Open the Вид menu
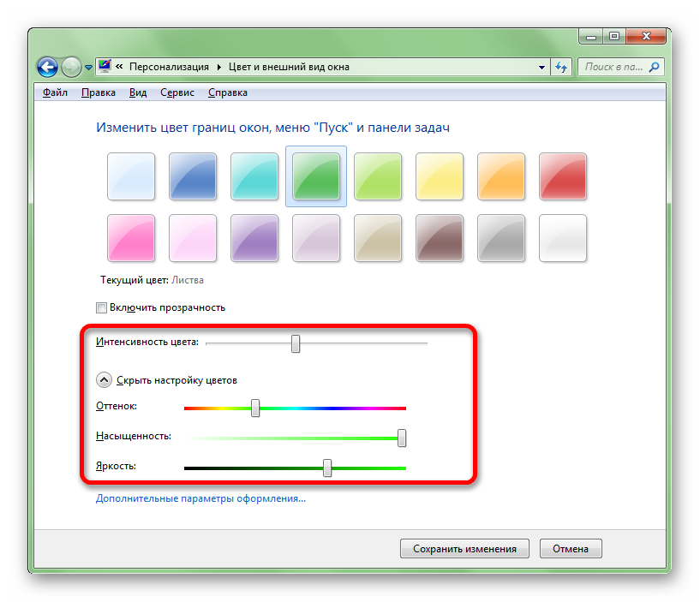The height and width of the screenshot is (602, 700). [138, 92]
